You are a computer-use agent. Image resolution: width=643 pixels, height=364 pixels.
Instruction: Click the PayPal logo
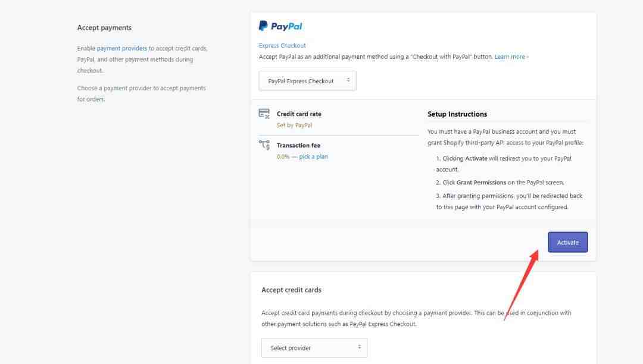280,26
